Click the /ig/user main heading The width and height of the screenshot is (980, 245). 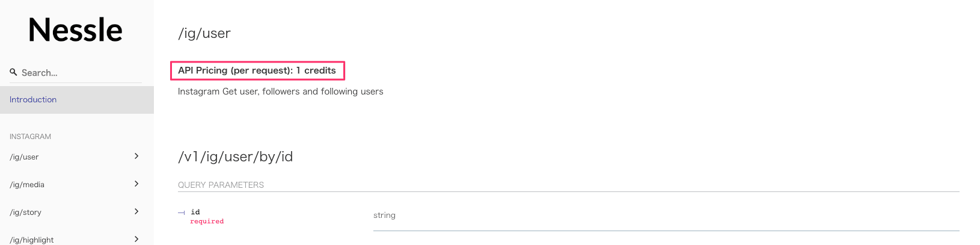tap(204, 34)
